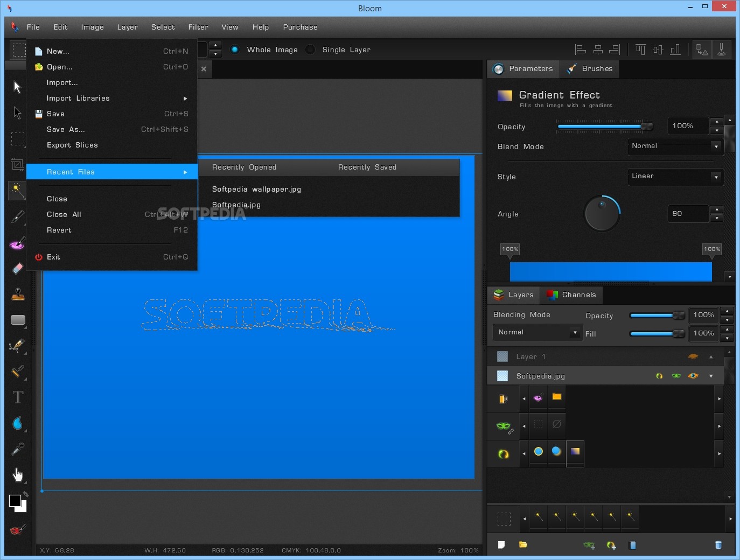This screenshot has width=740, height=560.
Task: Click the trash delete layer icon
Action: point(718,545)
